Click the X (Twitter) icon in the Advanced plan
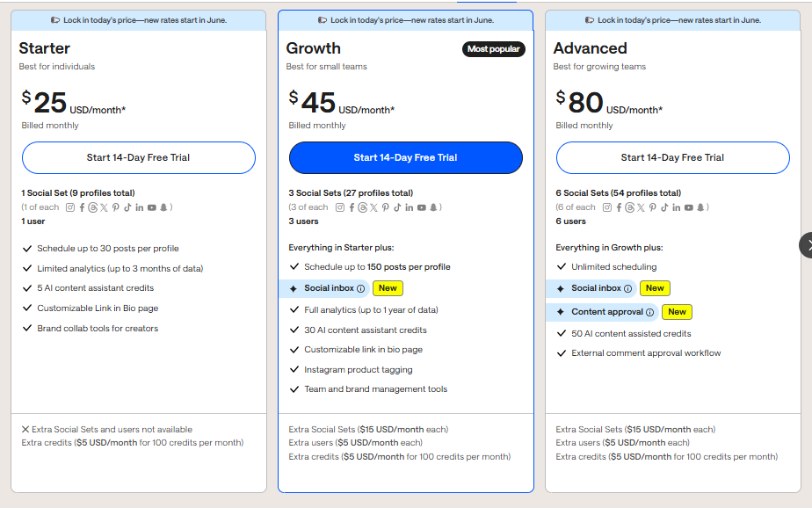This screenshot has height=508, width=812. [639, 207]
